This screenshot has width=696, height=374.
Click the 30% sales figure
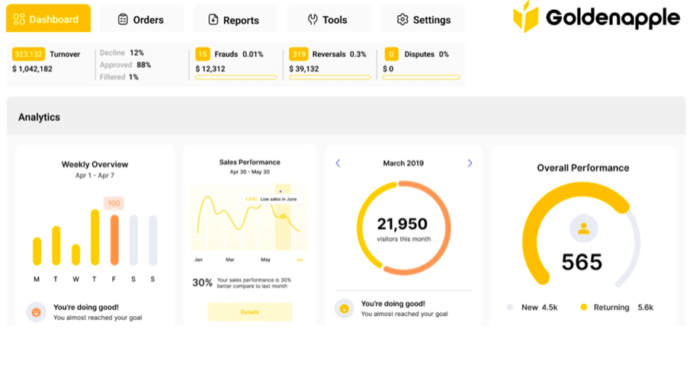(202, 283)
